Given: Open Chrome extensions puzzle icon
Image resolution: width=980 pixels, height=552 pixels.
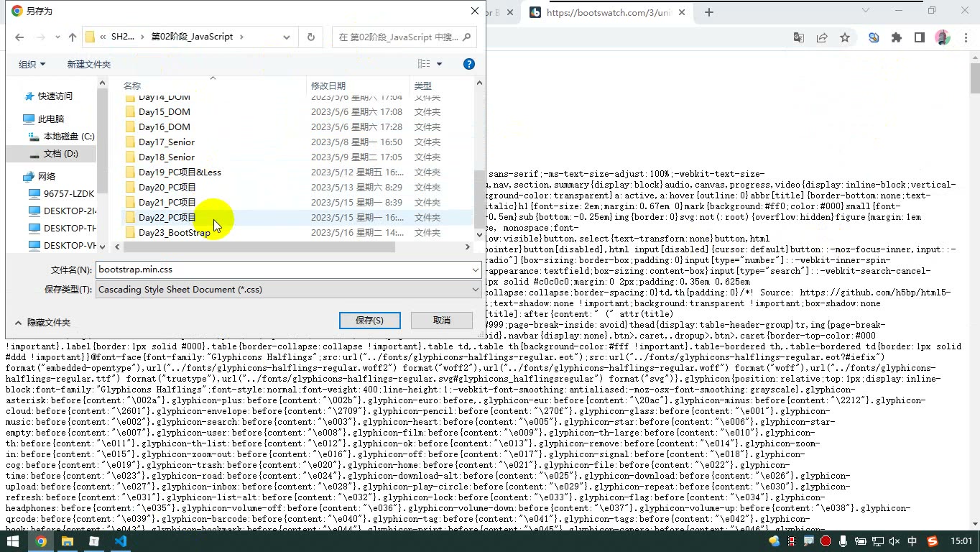Looking at the screenshot, I should 897,38.
